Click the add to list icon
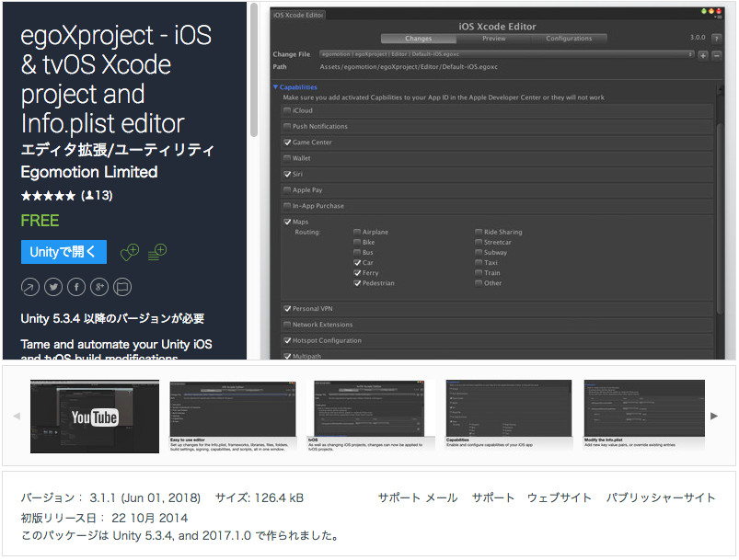 tap(157, 252)
